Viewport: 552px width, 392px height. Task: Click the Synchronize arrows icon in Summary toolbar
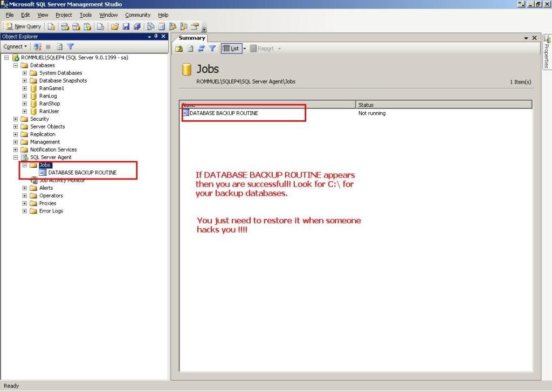point(201,49)
